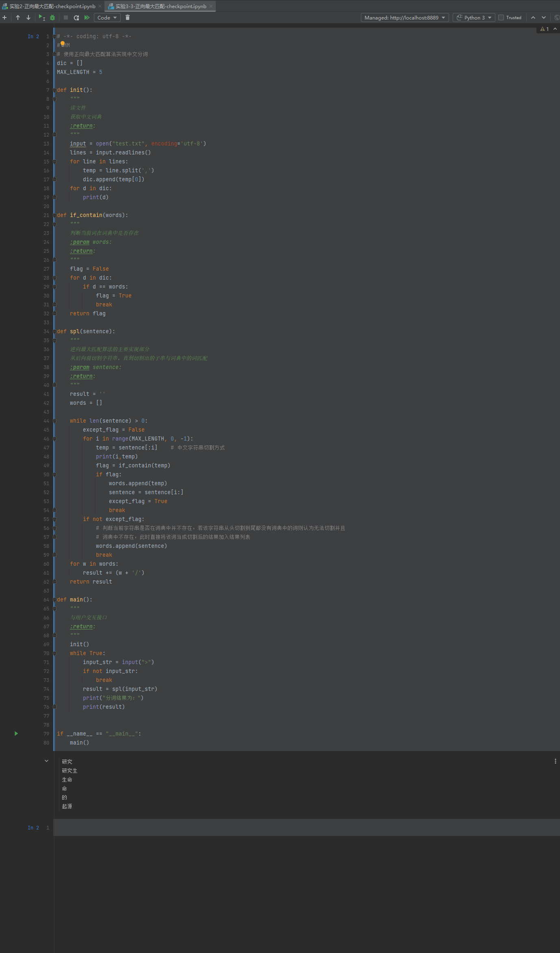Click the stop kernel square button
560x953 pixels.
point(66,17)
